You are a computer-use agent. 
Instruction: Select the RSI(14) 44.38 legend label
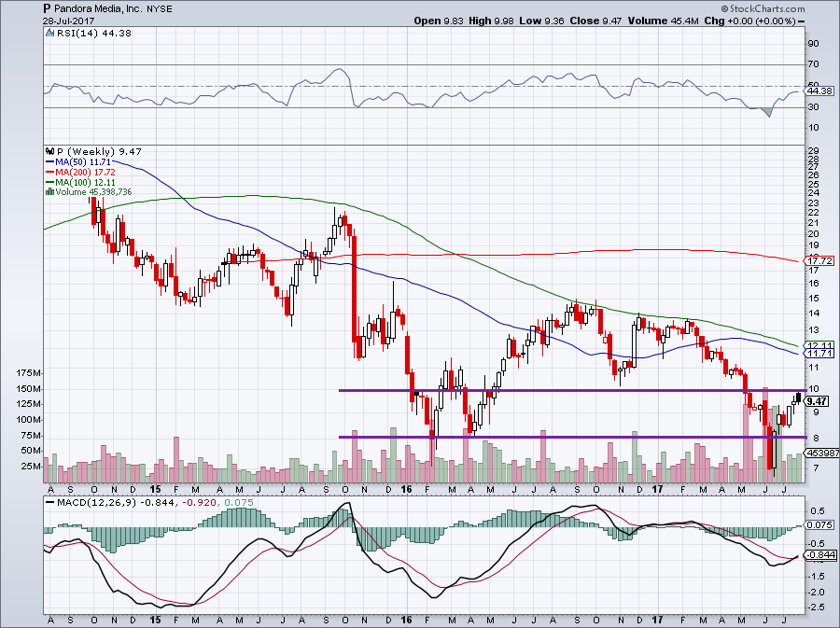pyautogui.click(x=93, y=34)
